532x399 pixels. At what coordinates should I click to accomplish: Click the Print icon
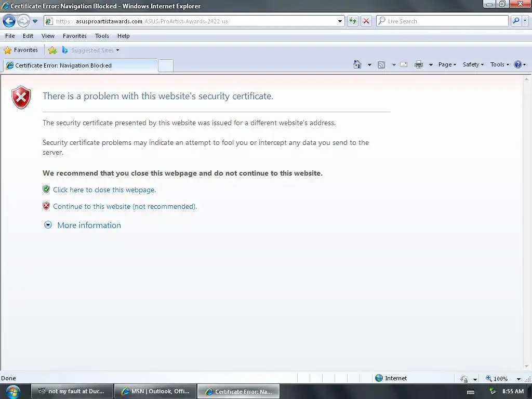(419, 64)
